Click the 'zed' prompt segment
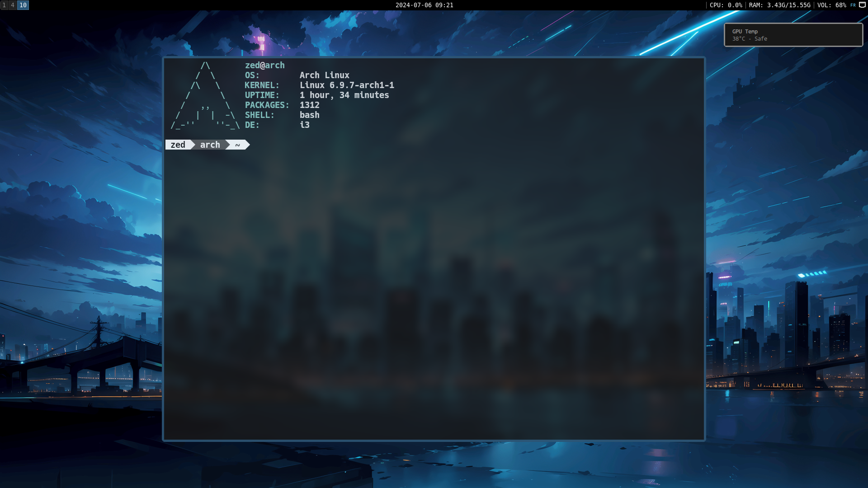Viewport: 868px width, 488px height. pyautogui.click(x=178, y=145)
